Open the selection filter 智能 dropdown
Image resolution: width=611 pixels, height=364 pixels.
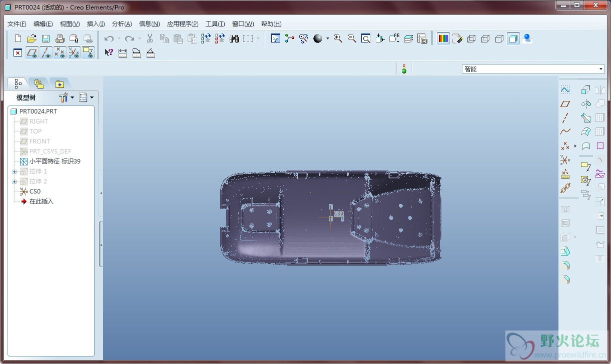coord(533,69)
